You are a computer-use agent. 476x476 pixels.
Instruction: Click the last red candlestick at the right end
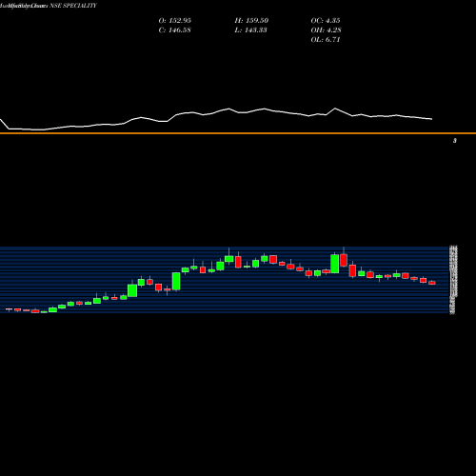point(432,283)
